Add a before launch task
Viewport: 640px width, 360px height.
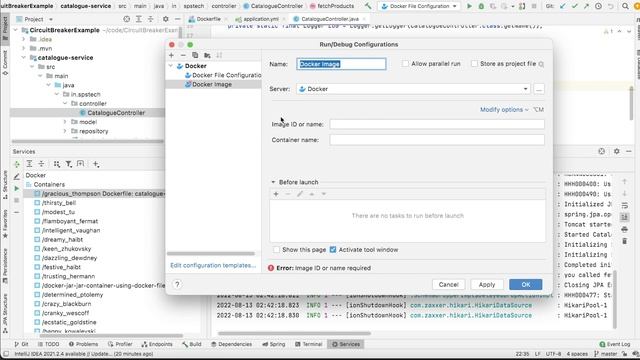point(276,194)
